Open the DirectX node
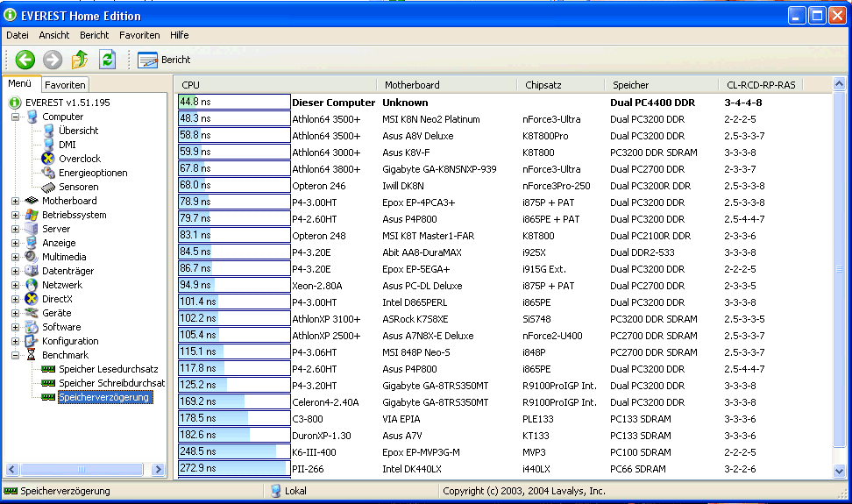 point(57,299)
